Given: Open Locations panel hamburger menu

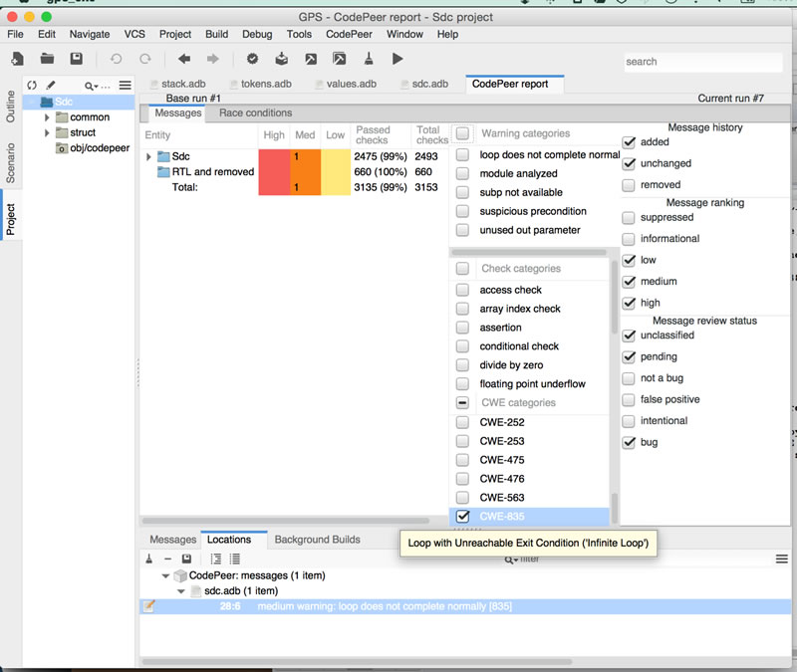Looking at the screenshot, I should [782, 560].
